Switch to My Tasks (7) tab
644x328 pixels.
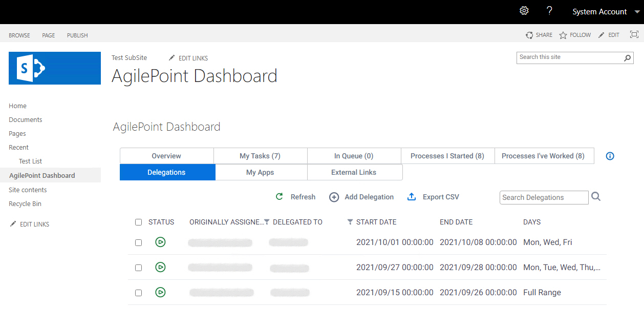tap(260, 156)
